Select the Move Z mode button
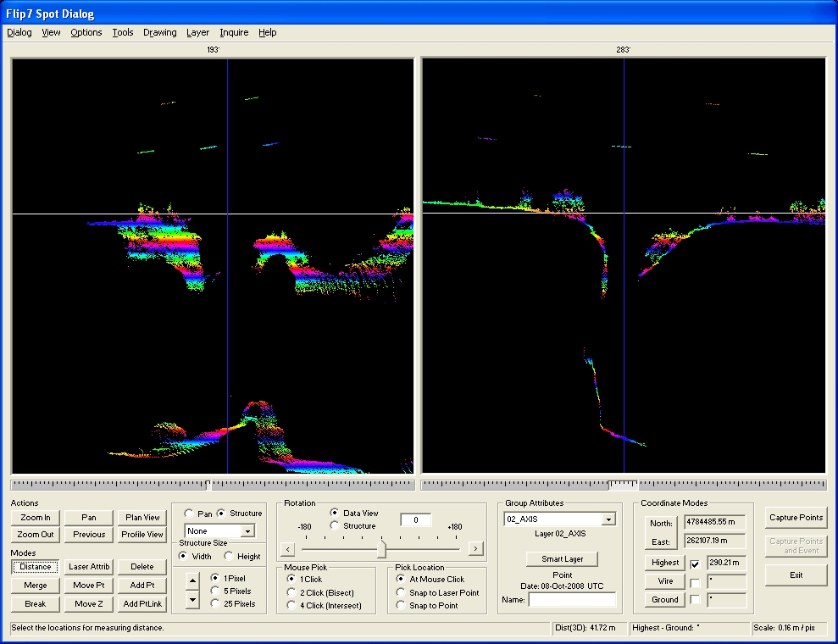The image size is (838, 644). [89, 604]
